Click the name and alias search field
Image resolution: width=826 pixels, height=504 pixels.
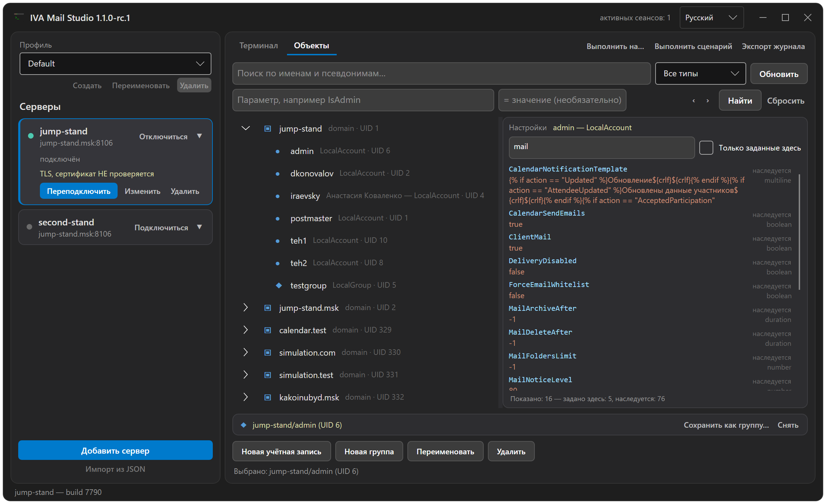click(x=441, y=73)
